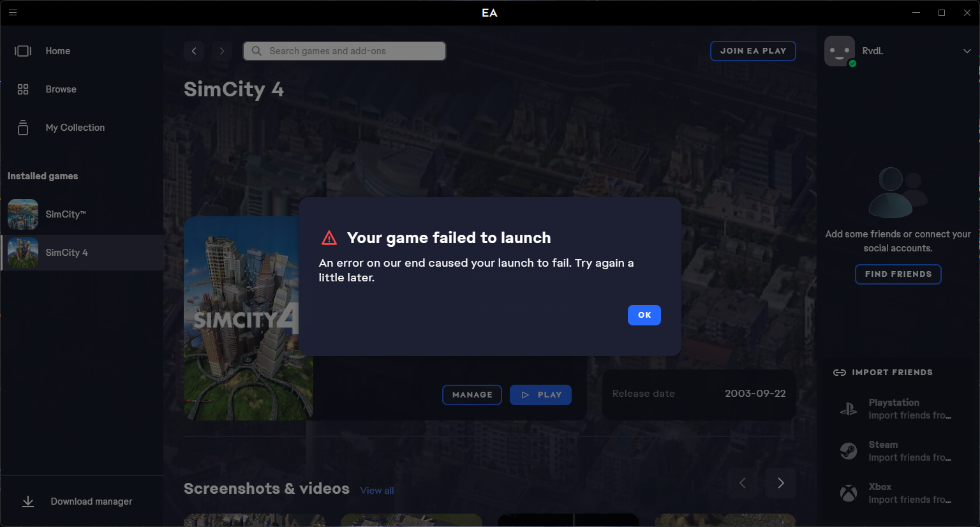Image resolution: width=980 pixels, height=527 pixels.
Task: Open the Download manager icon
Action: point(28,501)
